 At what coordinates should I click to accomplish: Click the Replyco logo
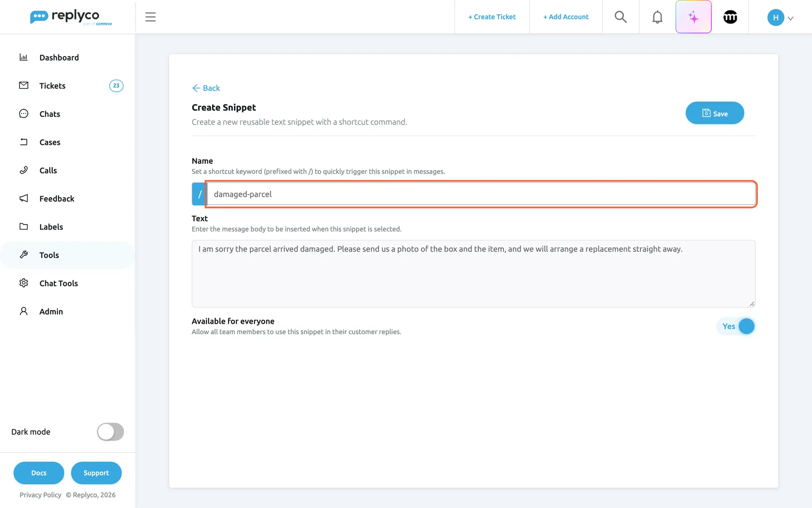pyautogui.click(x=71, y=17)
